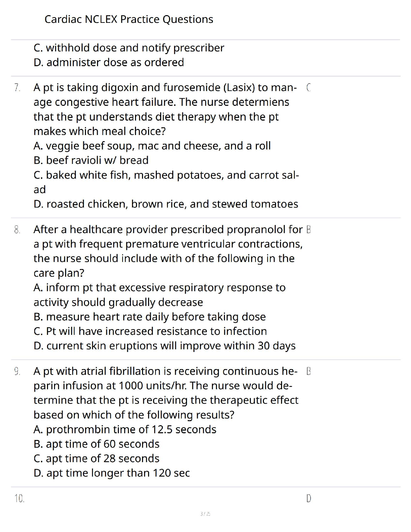Image resolution: width=411 pixels, height=532 pixels.
Task: Click question number 8
Action: pos(17,230)
